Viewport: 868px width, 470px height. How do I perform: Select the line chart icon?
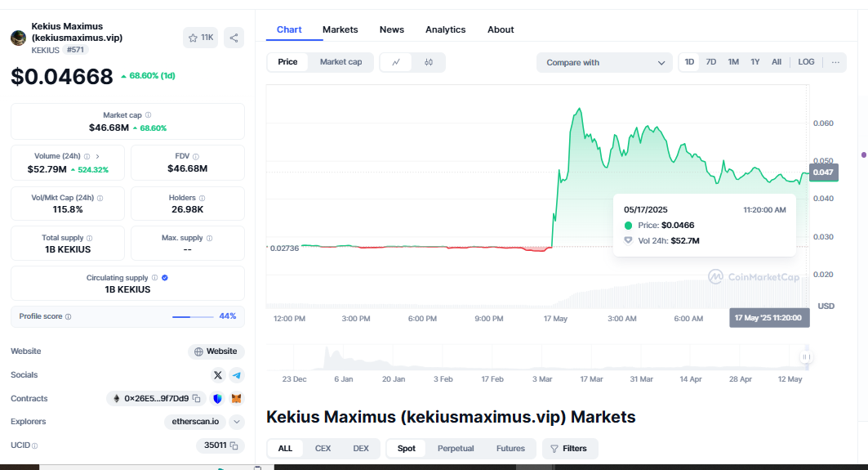coord(396,62)
